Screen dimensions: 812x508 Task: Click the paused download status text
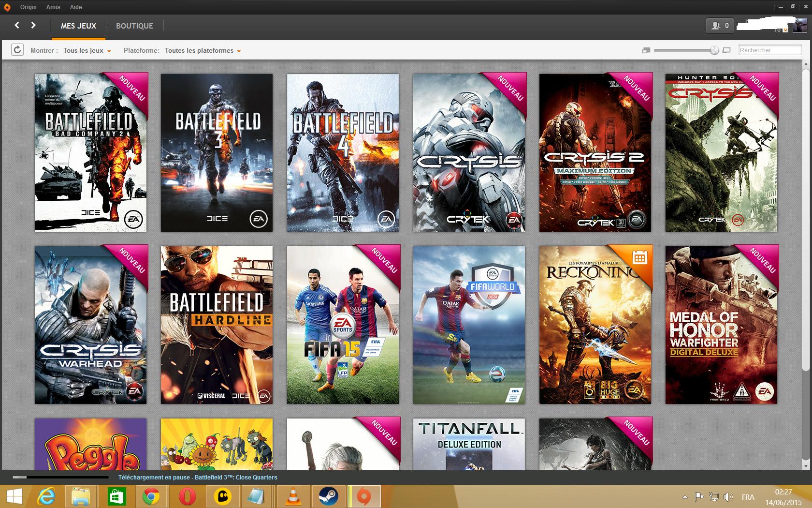coord(198,478)
